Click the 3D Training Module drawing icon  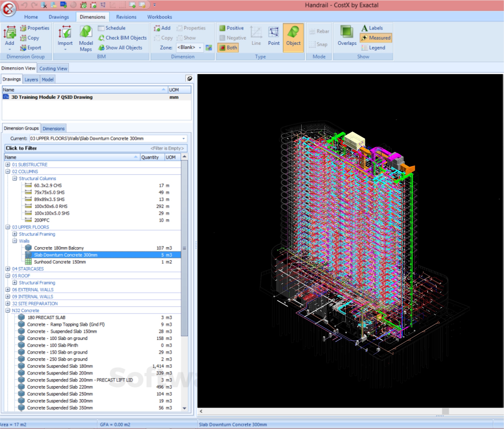tap(6, 97)
